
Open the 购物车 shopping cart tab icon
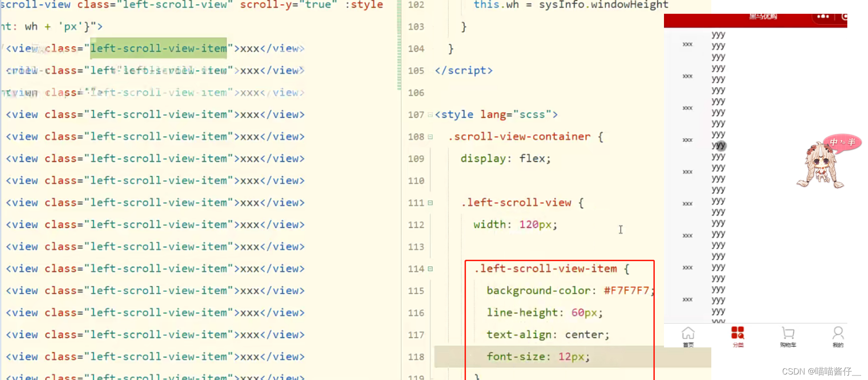(x=788, y=333)
